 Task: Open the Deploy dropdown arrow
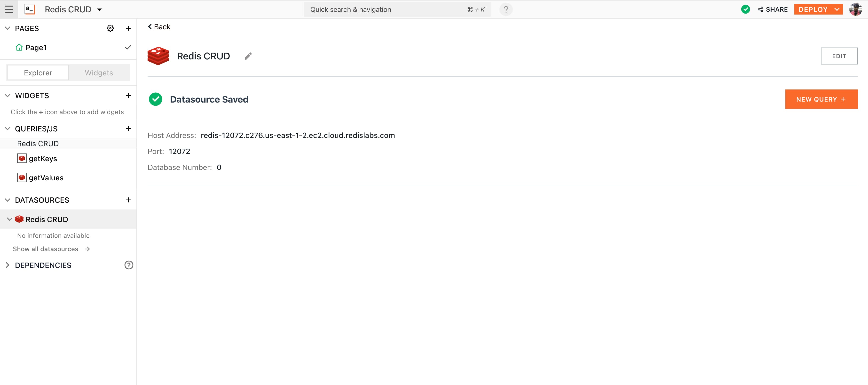tap(837, 9)
